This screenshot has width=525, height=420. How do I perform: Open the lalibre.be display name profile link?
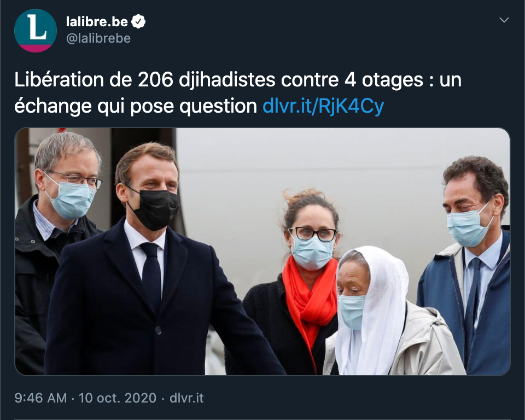pos(97,22)
